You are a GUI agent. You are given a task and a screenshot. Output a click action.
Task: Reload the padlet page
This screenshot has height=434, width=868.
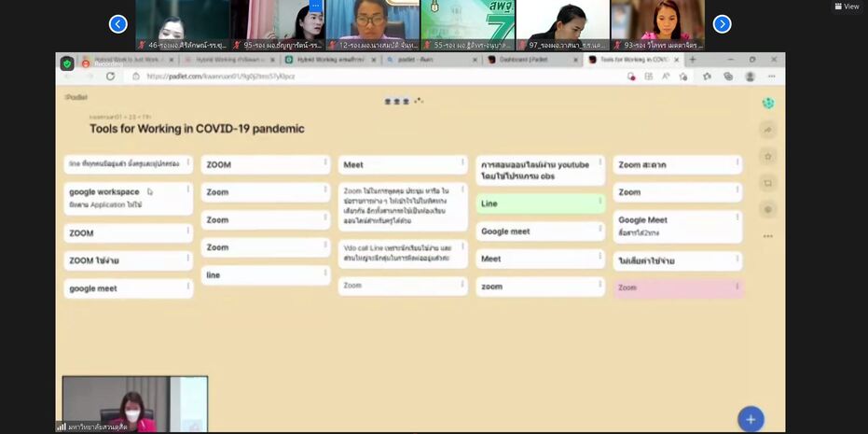pyautogui.click(x=111, y=77)
